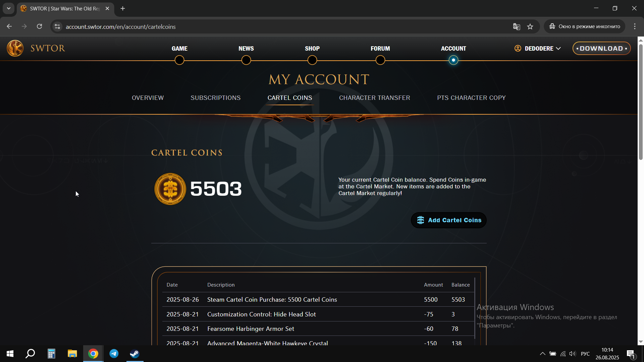Click the SWTOR emblem logo icon
644x362 pixels.
tap(15, 48)
